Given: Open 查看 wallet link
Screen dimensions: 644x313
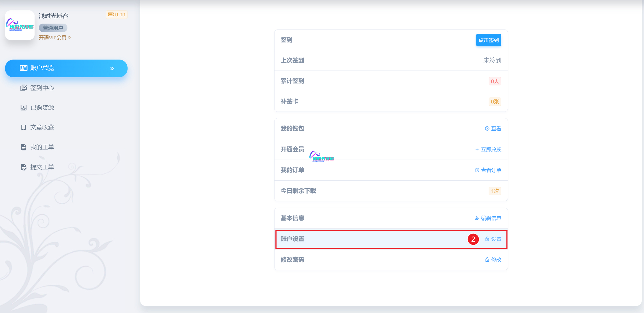Looking at the screenshot, I should coord(493,129).
